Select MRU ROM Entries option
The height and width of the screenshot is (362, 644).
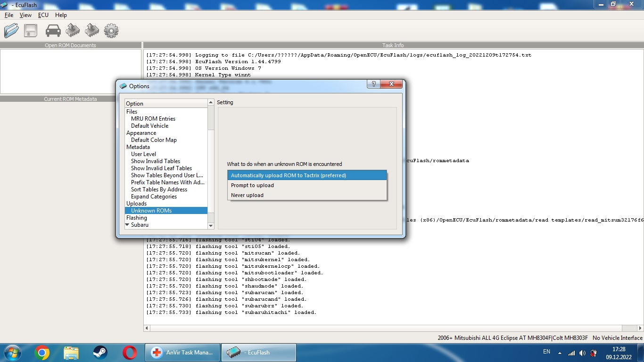(x=153, y=119)
